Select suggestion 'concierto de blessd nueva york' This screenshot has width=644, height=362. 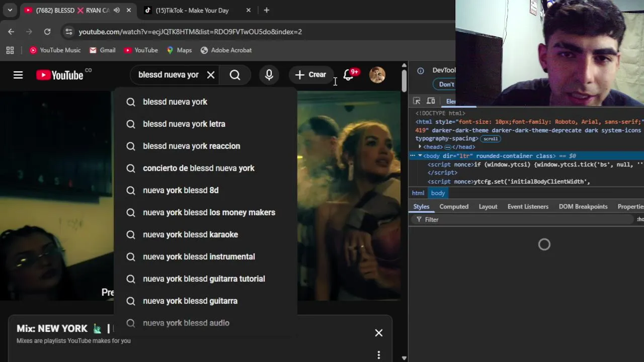pyautogui.click(x=206, y=168)
